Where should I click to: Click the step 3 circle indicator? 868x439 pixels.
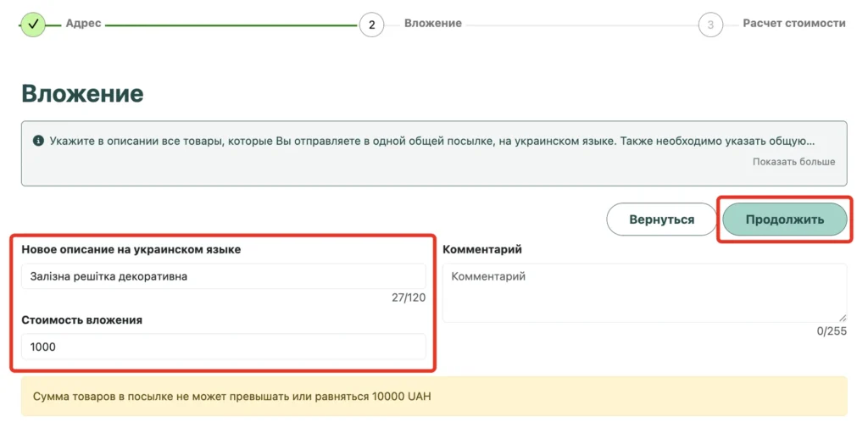pos(710,25)
